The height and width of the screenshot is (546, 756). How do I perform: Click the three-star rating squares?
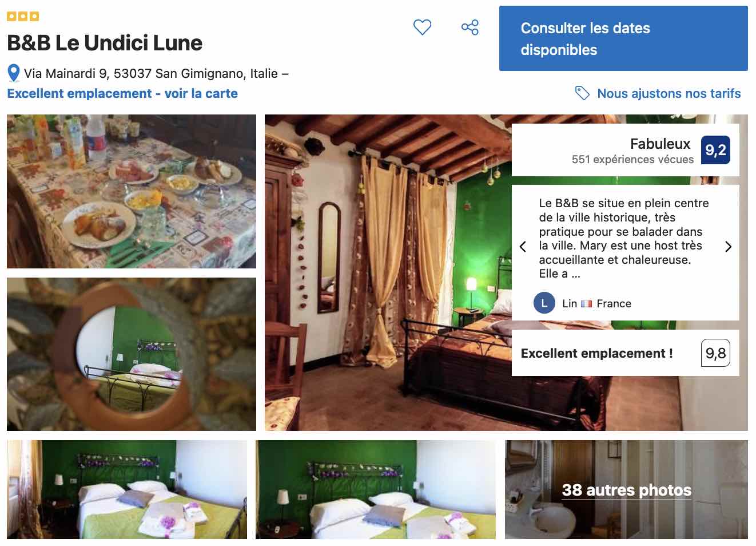tap(23, 16)
